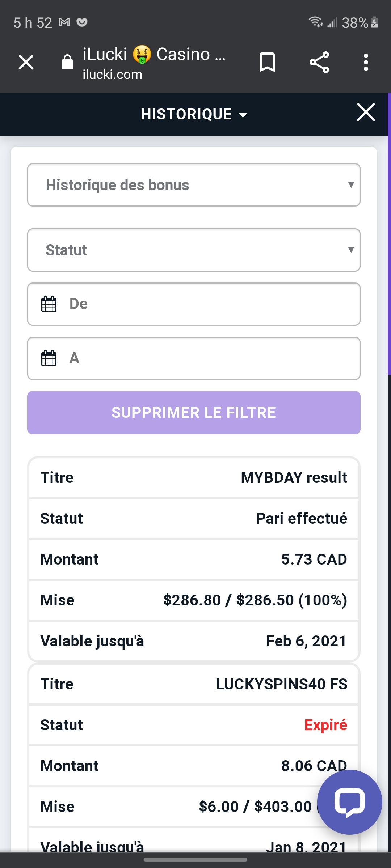Expand the HISTORIQUE header dropdown
This screenshot has height=868, width=391.
pyautogui.click(x=194, y=114)
